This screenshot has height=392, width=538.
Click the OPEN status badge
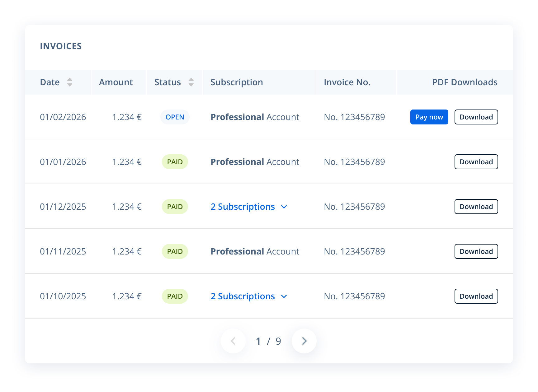[x=175, y=117]
